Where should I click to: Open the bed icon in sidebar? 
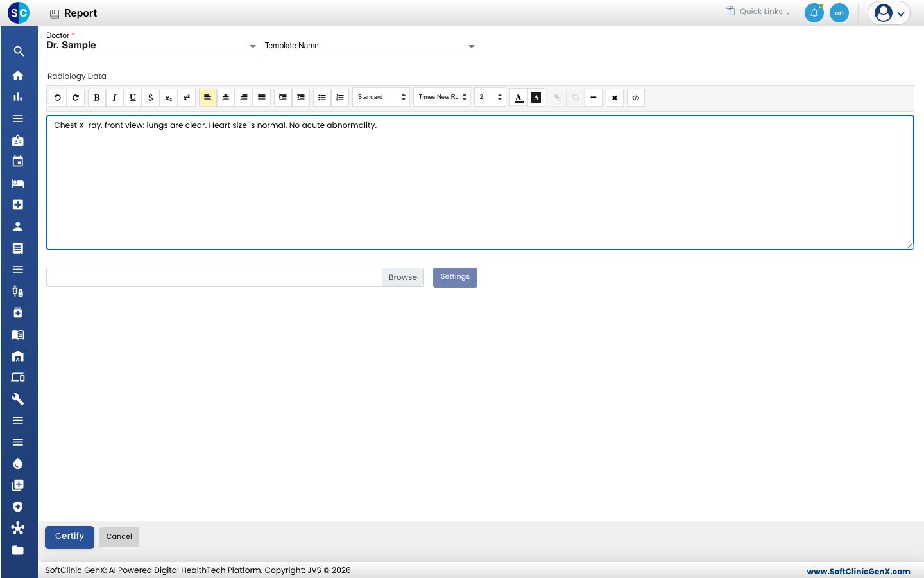(x=18, y=183)
